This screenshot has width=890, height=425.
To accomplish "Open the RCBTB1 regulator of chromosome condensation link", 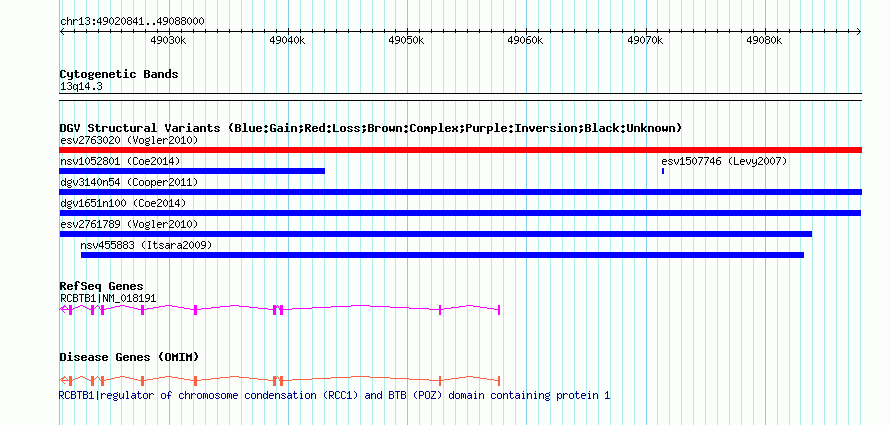I will coord(334,395).
